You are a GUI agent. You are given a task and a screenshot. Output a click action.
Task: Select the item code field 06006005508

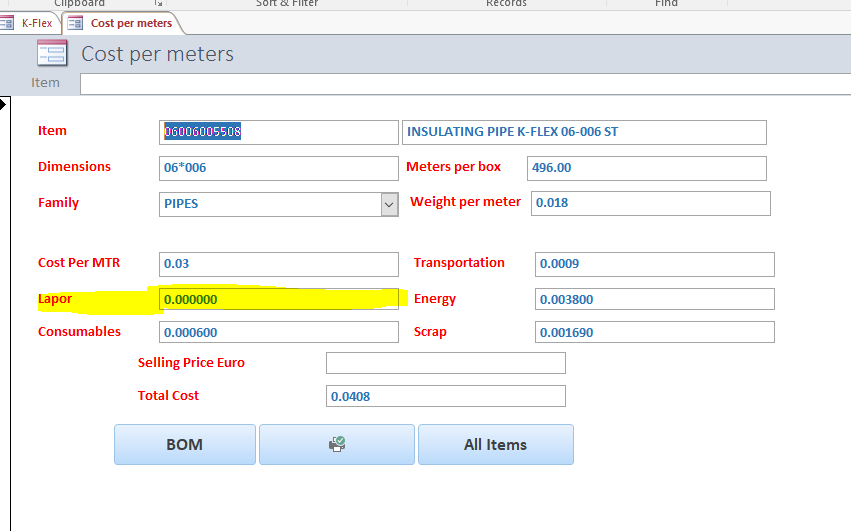point(278,132)
